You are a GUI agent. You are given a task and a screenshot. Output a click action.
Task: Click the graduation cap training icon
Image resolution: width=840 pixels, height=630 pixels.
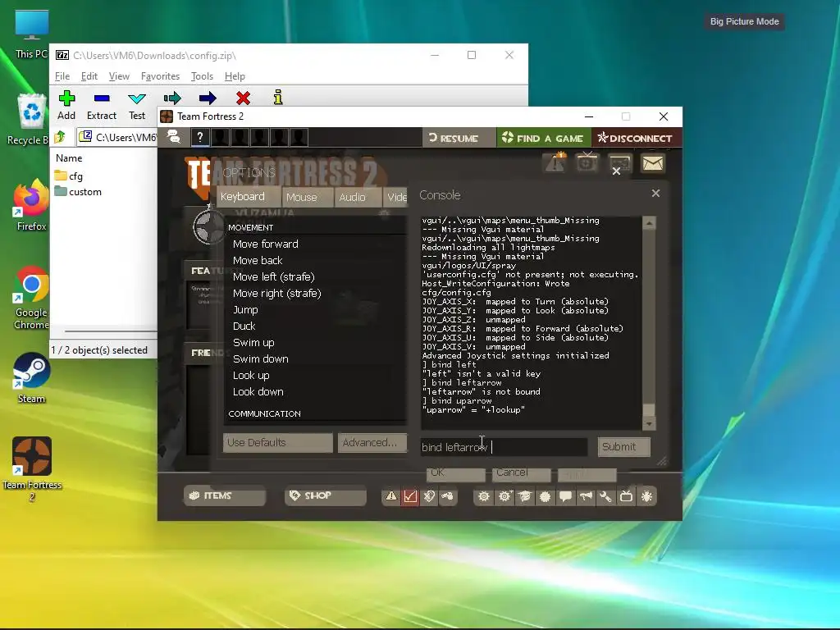point(524,496)
